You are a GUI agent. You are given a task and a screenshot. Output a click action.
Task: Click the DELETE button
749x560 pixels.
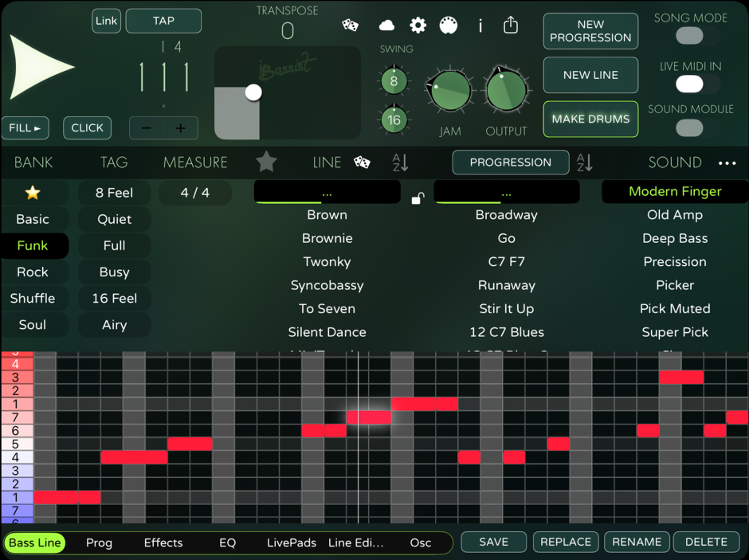(x=706, y=542)
